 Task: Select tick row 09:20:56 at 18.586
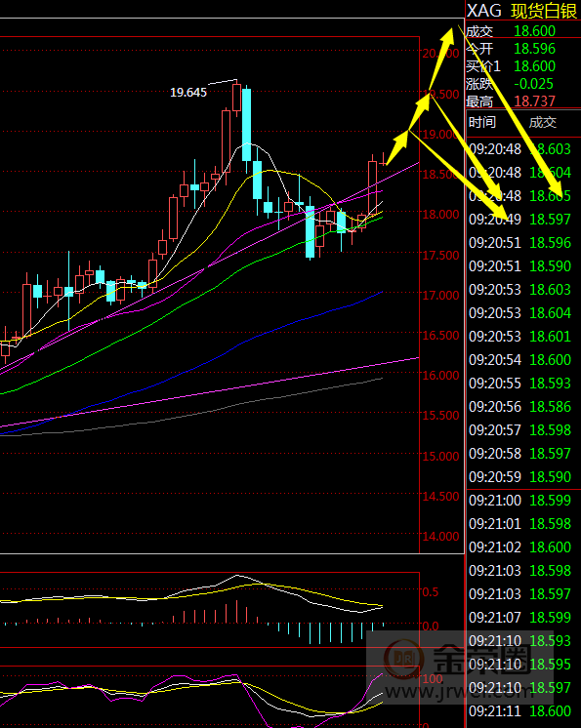point(519,407)
